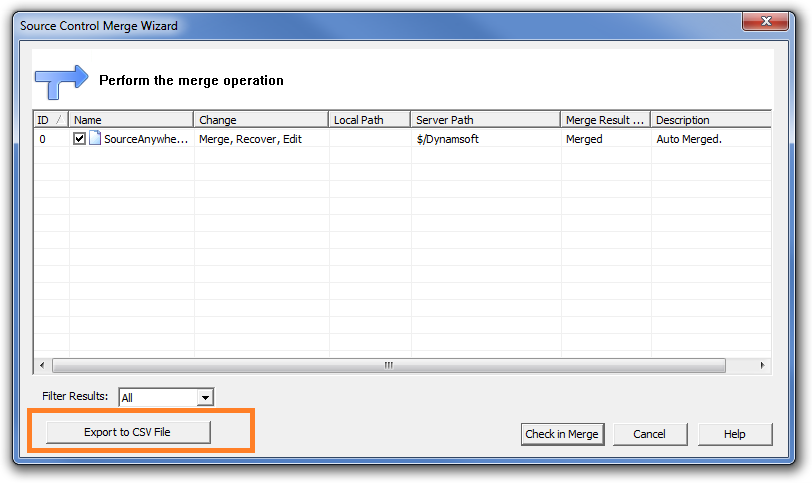812x483 pixels.
Task: Sort by the Change column header
Action: pyautogui.click(x=260, y=120)
